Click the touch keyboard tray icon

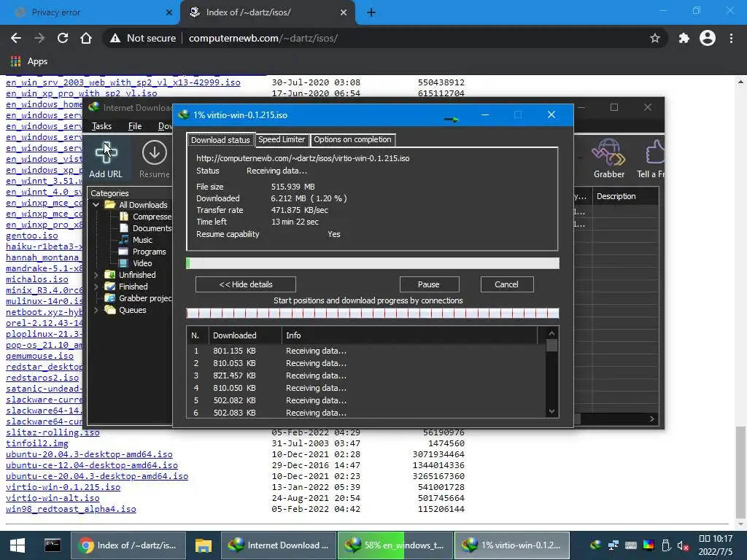[630, 545]
